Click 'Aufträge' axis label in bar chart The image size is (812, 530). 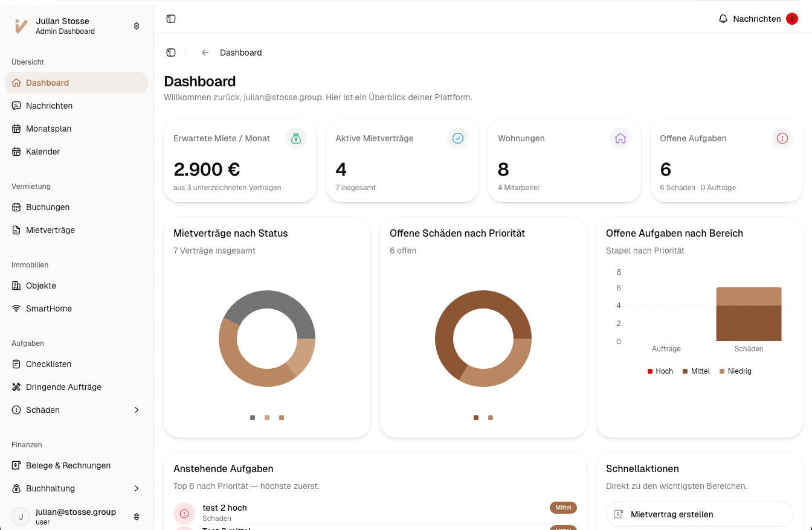click(666, 349)
